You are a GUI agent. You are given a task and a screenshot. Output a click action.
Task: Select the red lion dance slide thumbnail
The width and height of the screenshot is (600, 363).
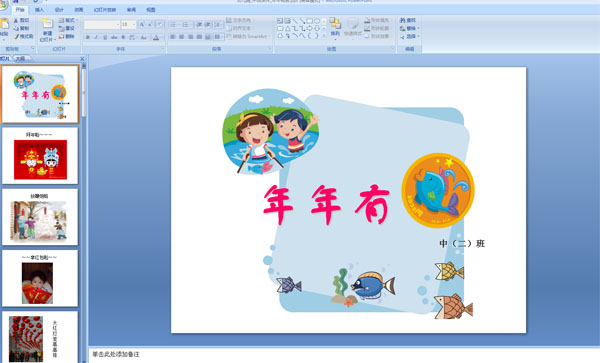40,156
